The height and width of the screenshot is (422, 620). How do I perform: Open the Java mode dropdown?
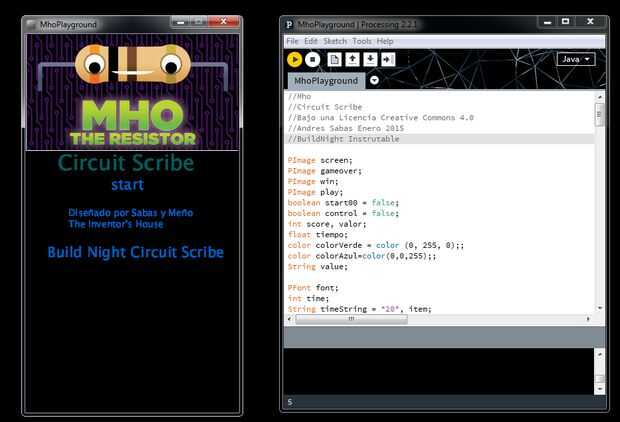click(x=576, y=59)
